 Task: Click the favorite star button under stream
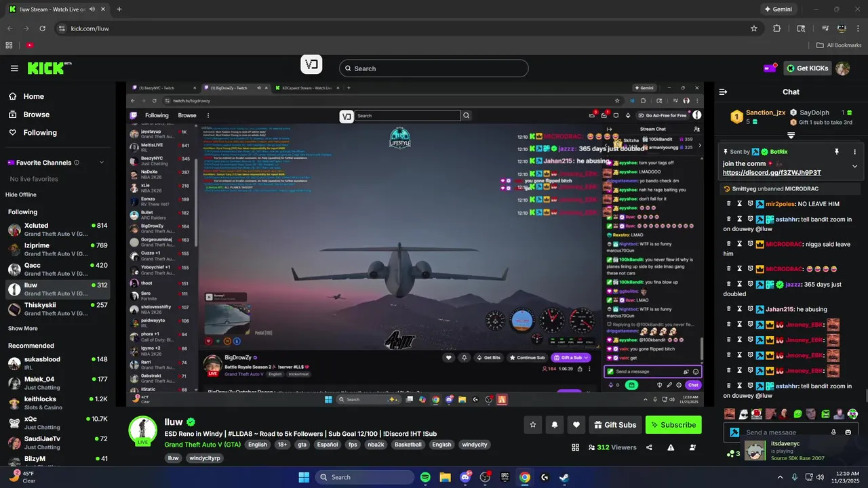click(x=533, y=425)
